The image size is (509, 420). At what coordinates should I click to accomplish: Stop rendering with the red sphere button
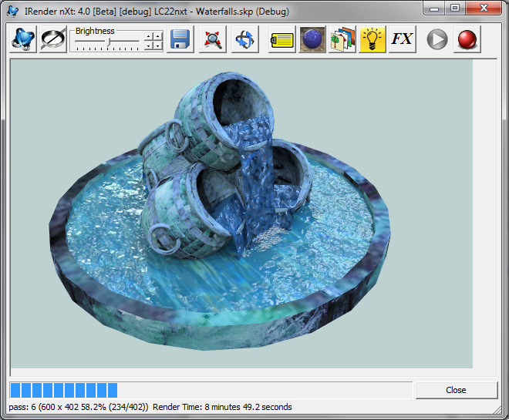(x=467, y=39)
